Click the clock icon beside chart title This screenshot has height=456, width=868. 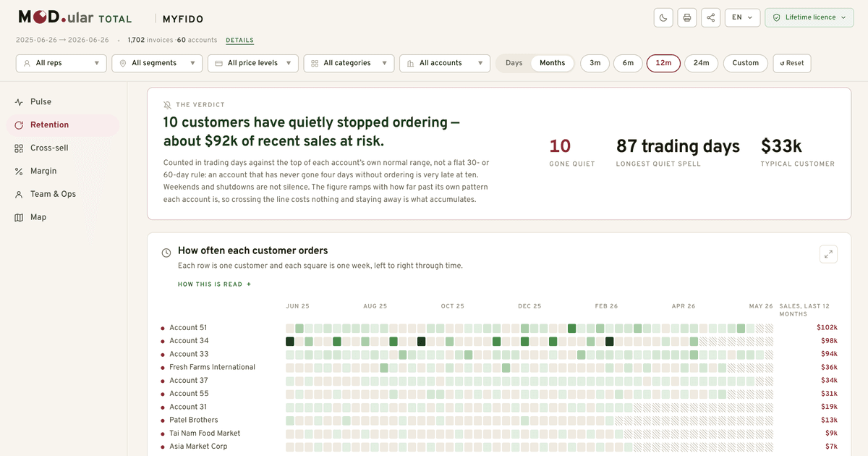(166, 253)
